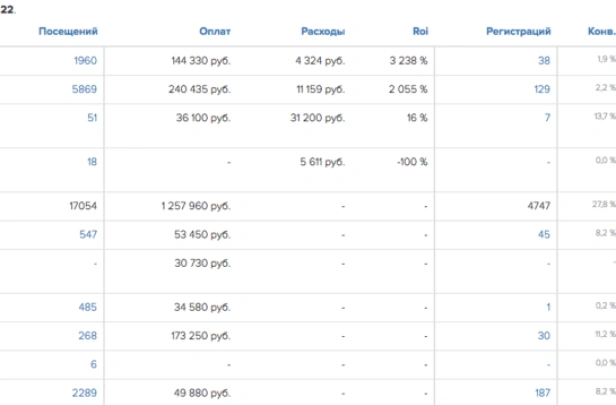Screen dimensions: 616x405
Task: Sort table by Расходы header
Action: [323, 31]
